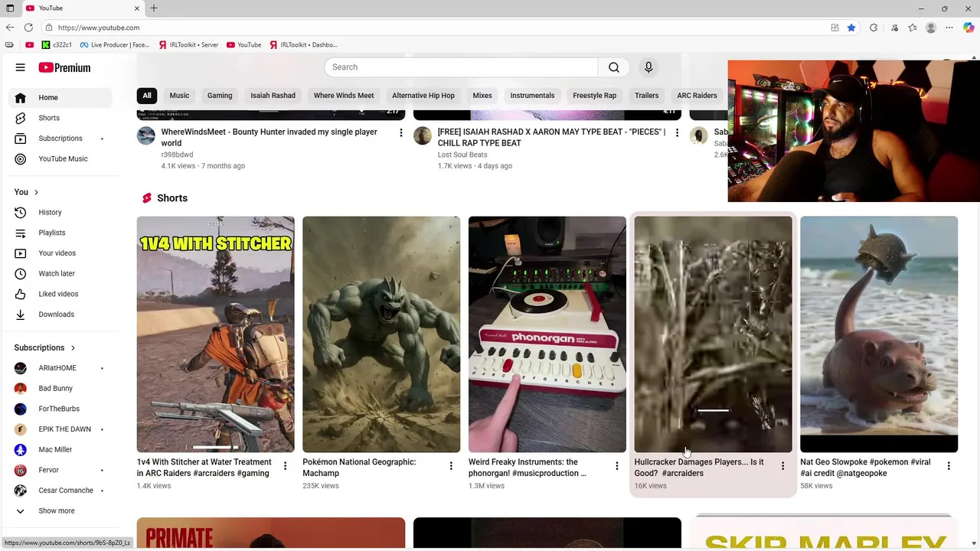Open options menu for Slowpoke short
Image resolution: width=980 pixels, height=551 pixels.
point(949,466)
